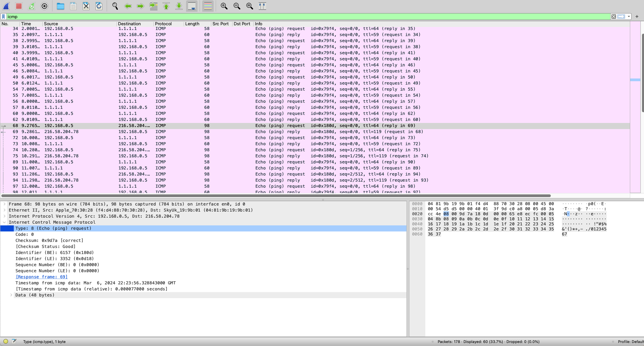Edit capture file properties status icon
Image resolution: width=644 pixels, height=346 pixels.
point(14,341)
